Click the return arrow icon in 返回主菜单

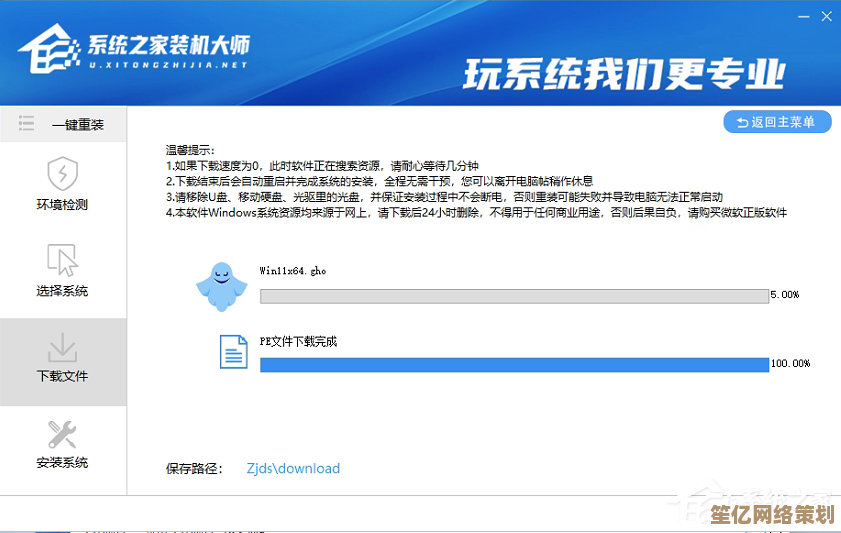[x=742, y=122]
